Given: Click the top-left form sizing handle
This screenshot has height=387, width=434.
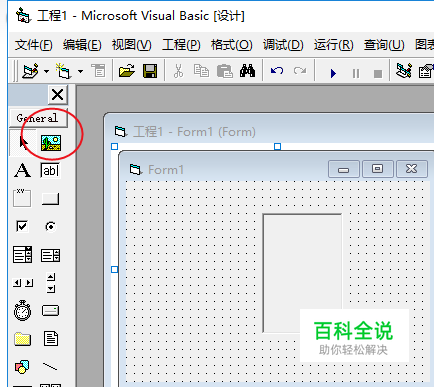Looking at the screenshot, I should coord(114,146).
